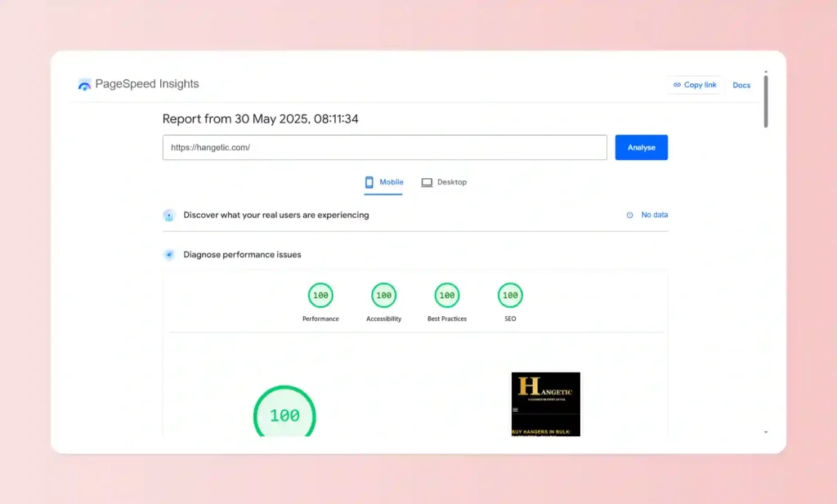Viewport: 837px width, 504px height.
Task: Select the Mobile tab
Action: (x=383, y=182)
